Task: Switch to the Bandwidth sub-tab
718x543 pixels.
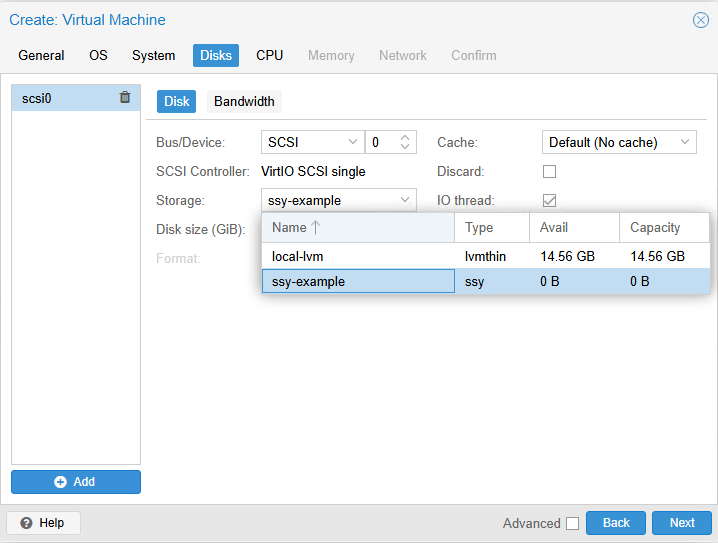Action: point(245,102)
